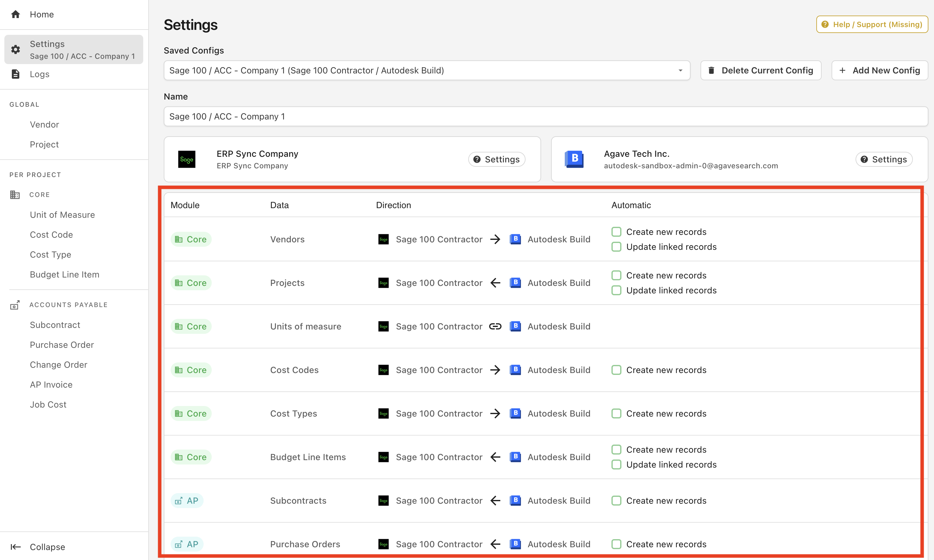Image resolution: width=934 pixels, height=560 pixels.
Task: Open Purchase Order in sidebar
Action: tap(62, 345)
